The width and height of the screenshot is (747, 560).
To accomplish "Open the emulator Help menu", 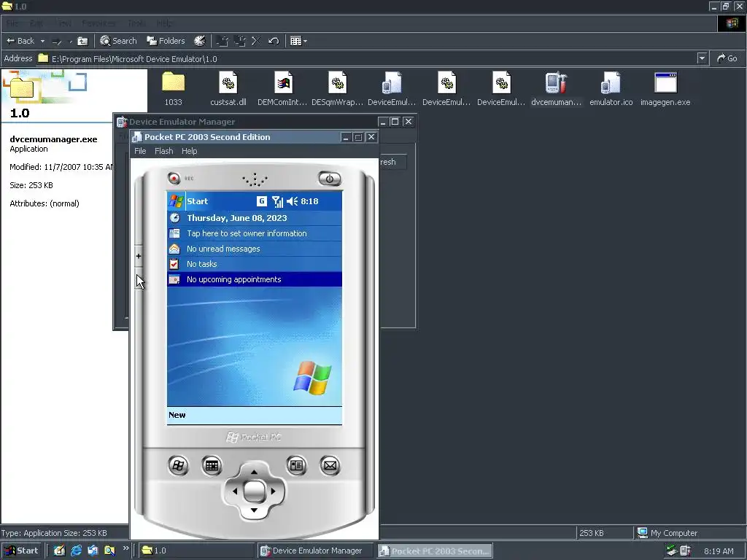I will 189,151.
